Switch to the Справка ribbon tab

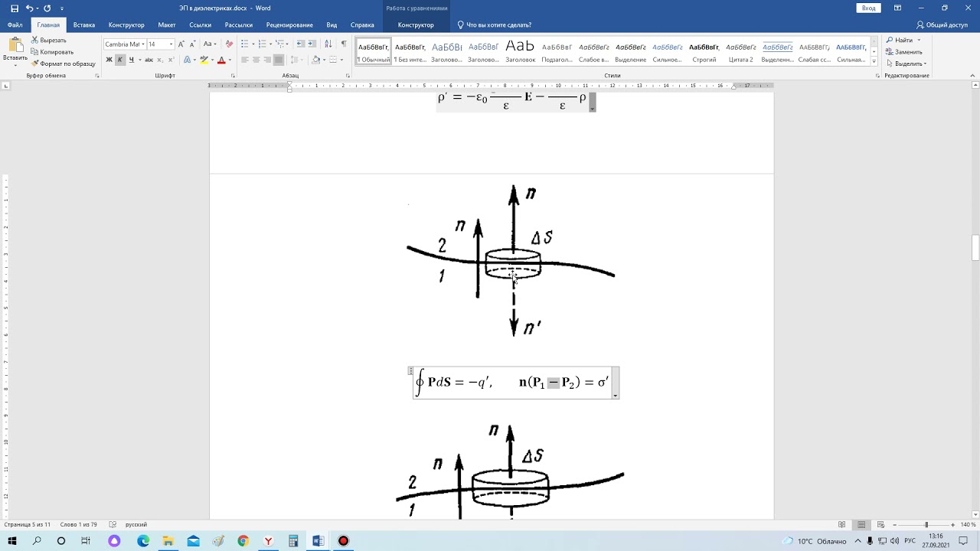point(362,25)
